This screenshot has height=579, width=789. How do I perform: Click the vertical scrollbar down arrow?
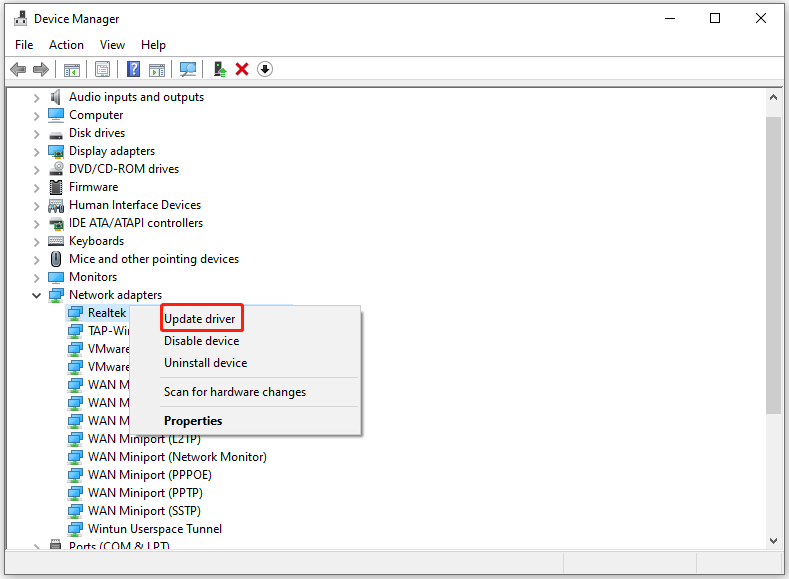pos(773,539)
